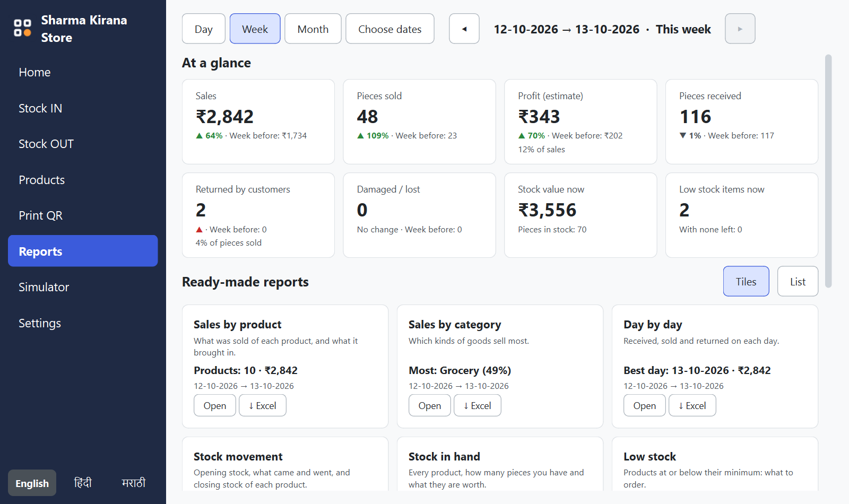The width and height of the screenshot is (849, 504).
Task: Open Settings from sidebar
Action: [83, 323]
